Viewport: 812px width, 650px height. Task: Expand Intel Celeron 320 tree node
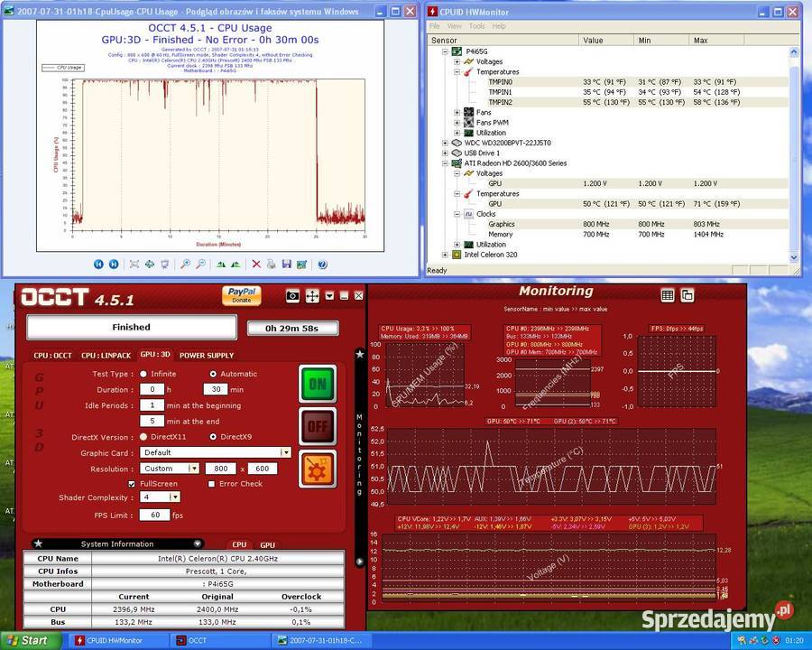(445, 255)
